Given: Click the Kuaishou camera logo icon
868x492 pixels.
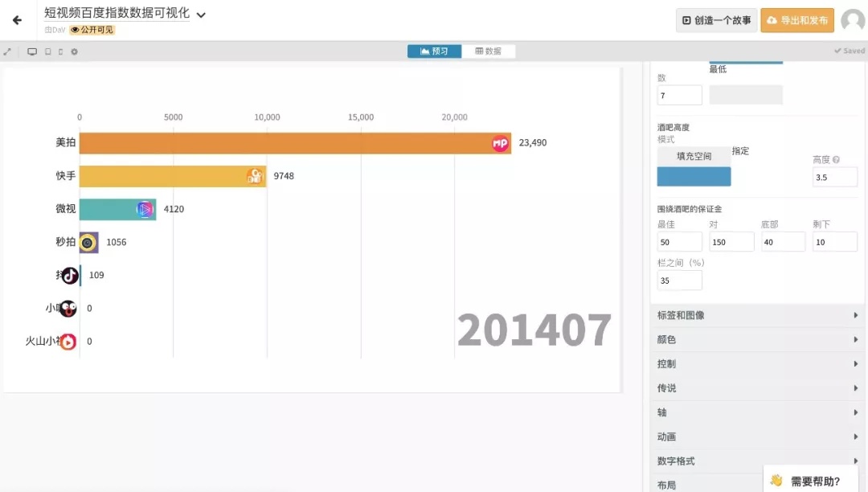Looking at the screenshot, I should (x=255, y=176).
